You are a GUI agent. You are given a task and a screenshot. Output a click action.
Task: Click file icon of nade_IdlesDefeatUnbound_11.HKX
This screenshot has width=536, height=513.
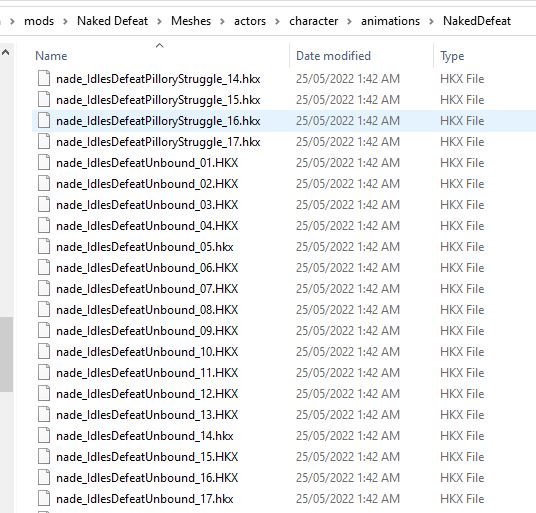[44, 373]
